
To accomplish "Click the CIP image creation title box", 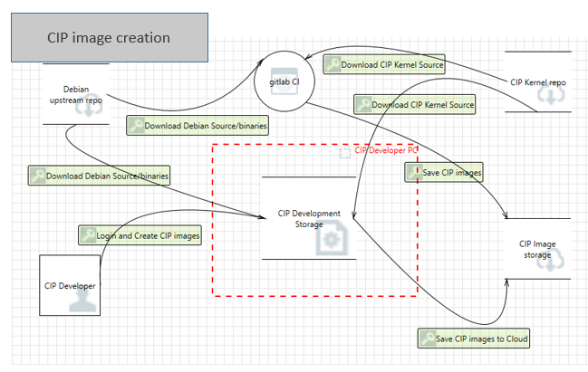I will [110, 37].
